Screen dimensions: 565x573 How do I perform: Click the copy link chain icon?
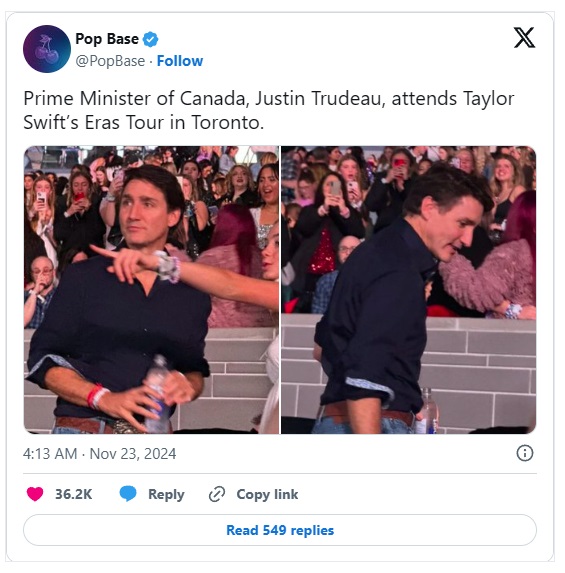pyautogui.click(x=217, y=494)
